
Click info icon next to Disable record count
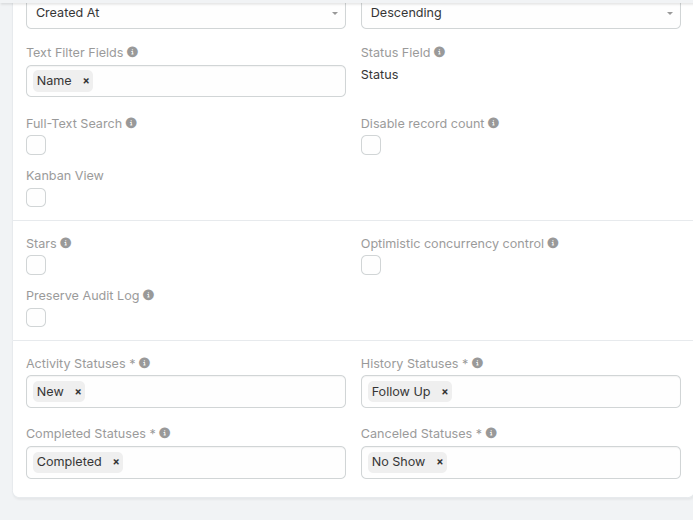[x=494, y=123]
